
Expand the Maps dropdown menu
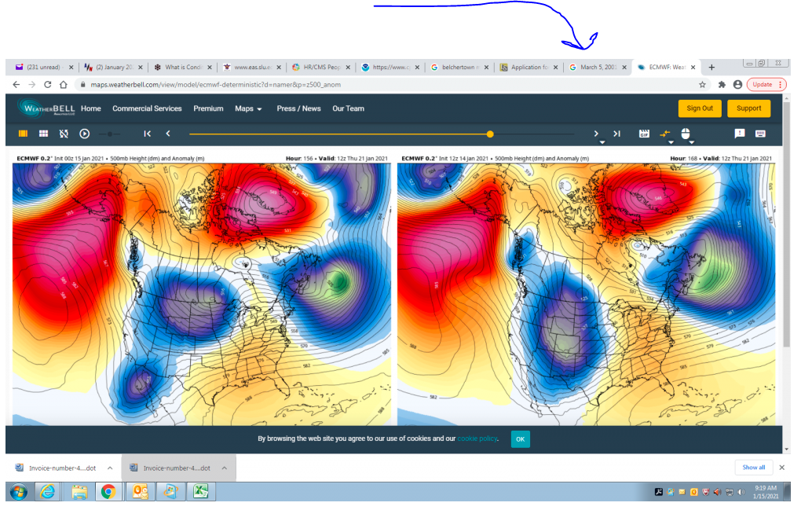tap(248, 108)
